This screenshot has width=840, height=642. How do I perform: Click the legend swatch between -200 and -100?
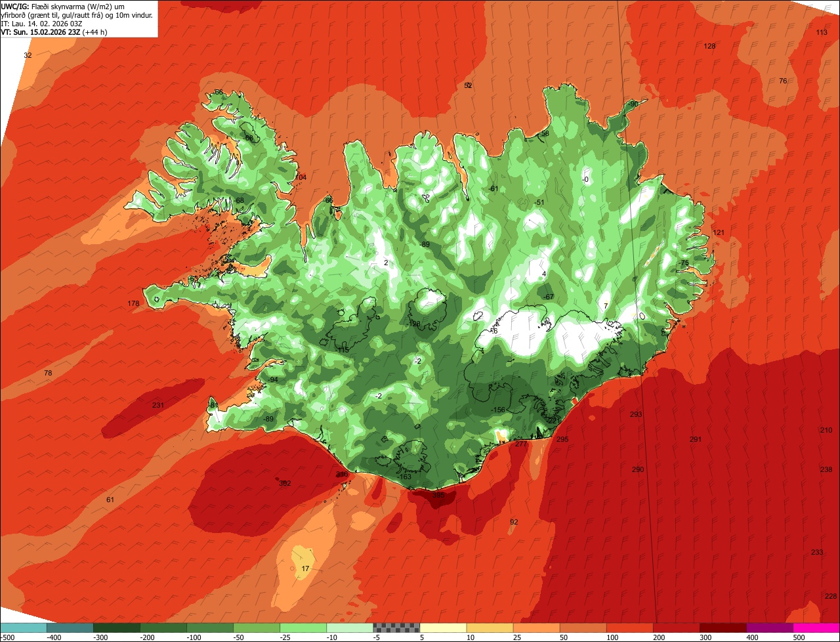pos(163,628)
